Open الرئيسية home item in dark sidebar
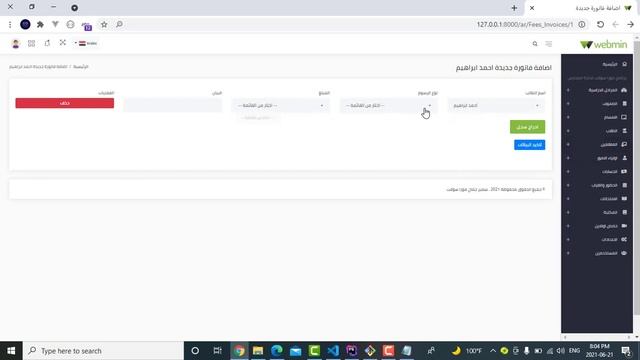The image size is (640, 360). [x=614, y=64]
